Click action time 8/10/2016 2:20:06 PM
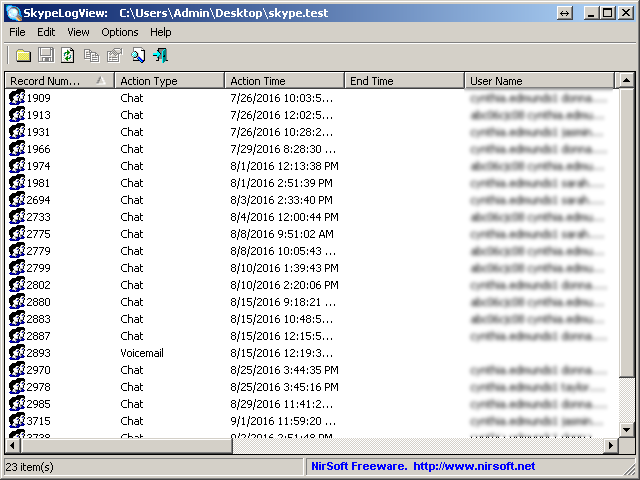The image size is (640, 480). pyautogui.click(x=284, y=285)
